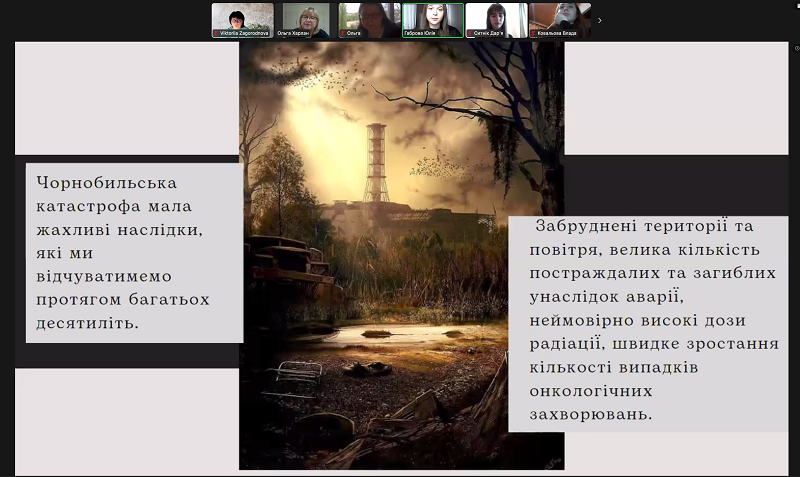The width and height of the screenshot is (800, 477).
Task: Select Ольга Харлан's video thumbnail
Action: [x=306, y=20]
